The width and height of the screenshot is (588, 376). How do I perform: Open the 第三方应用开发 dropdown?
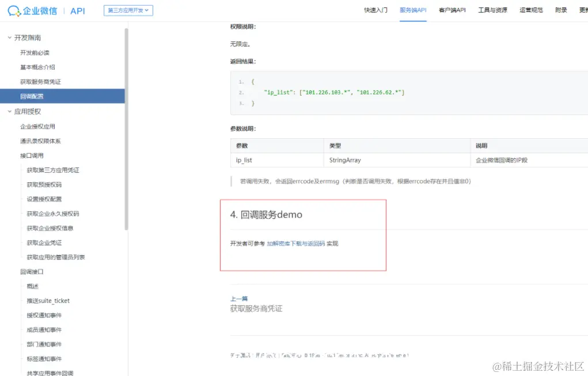(x=128, y=10)
